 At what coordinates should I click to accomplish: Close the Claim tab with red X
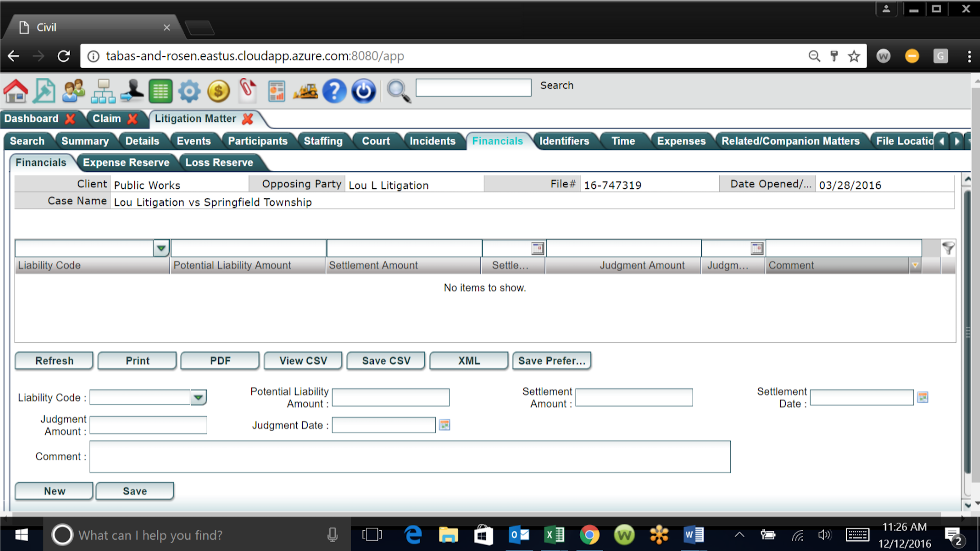click(132, 119)
